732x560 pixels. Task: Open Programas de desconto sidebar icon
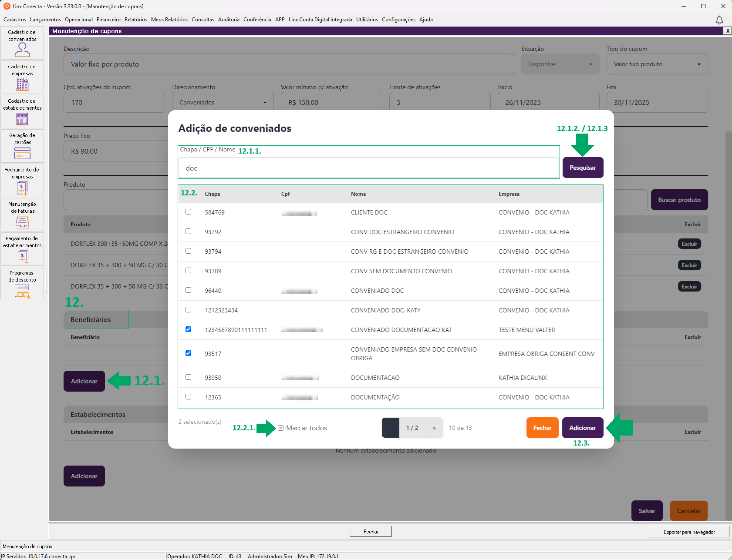22,284
